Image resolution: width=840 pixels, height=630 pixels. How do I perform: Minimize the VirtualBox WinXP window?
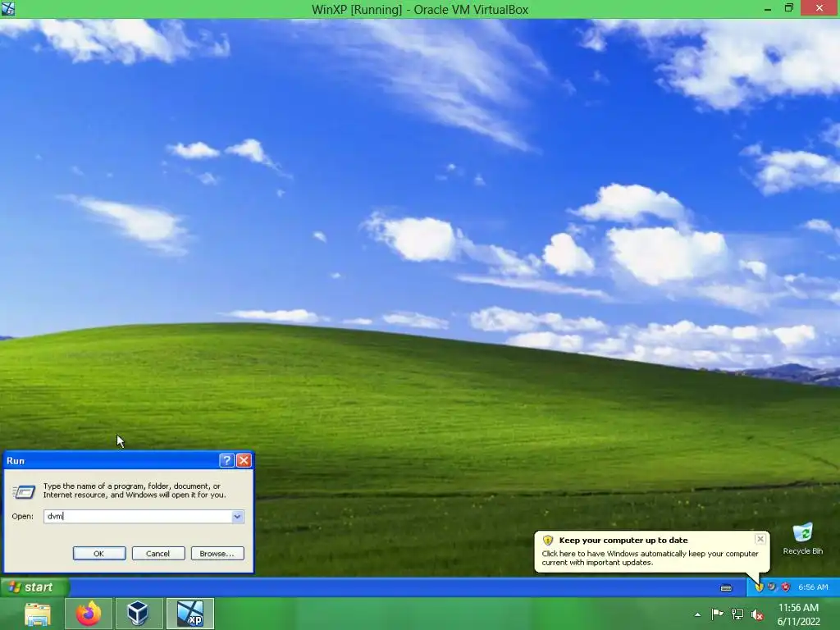pos(768,8)
